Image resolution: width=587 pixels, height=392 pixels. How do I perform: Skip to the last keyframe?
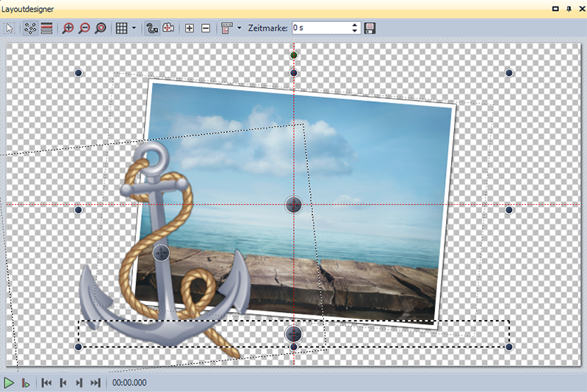click(x=95, y=382)
